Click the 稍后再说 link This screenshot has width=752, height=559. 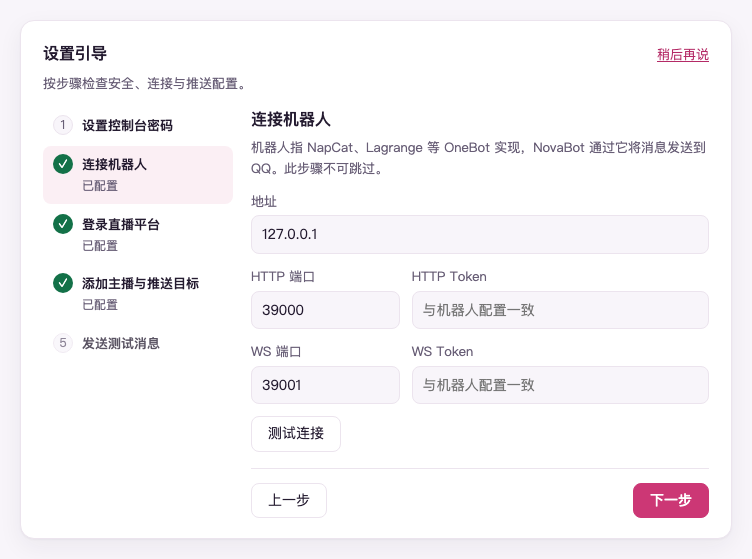click(x=682, y=55)
